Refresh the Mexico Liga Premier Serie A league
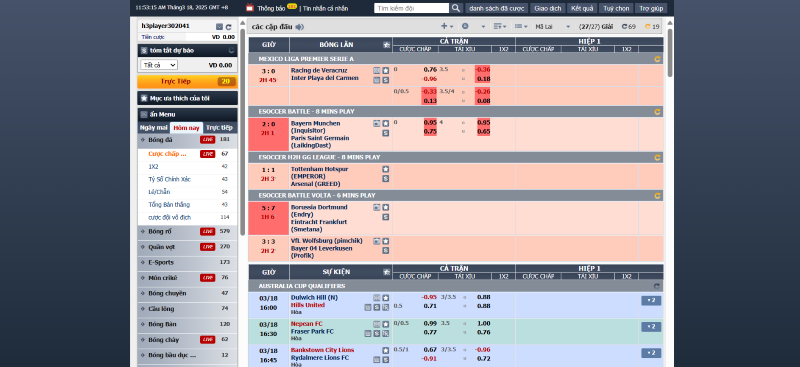 pos(657,59)
